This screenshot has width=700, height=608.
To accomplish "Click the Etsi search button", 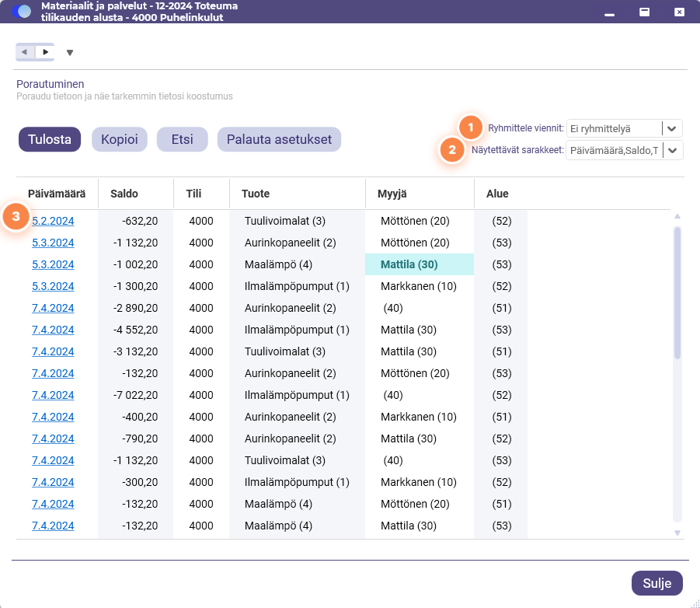I will pyautogui.click(x=182, y=139).
